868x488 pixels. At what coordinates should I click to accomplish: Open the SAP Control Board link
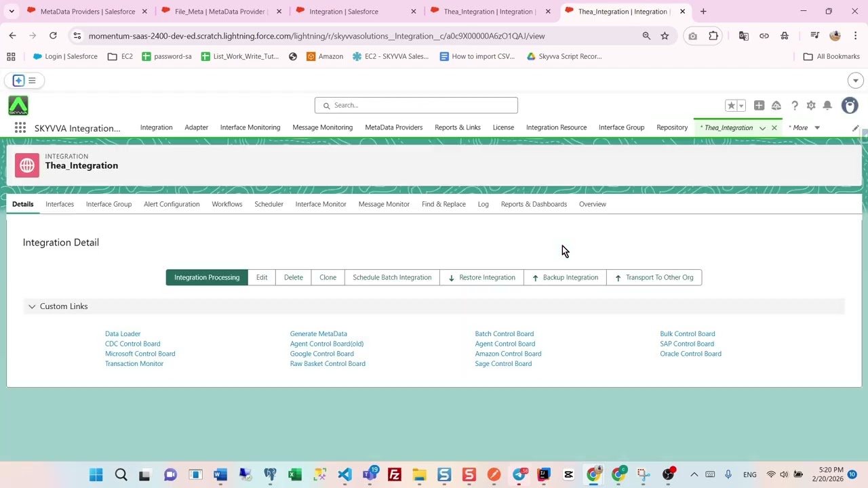[x=687, y=344]
